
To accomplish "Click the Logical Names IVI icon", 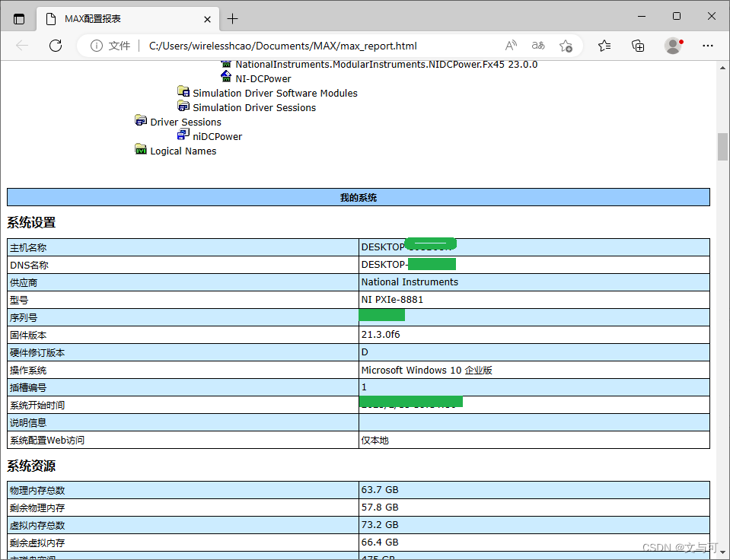I will tap(141, 150).
